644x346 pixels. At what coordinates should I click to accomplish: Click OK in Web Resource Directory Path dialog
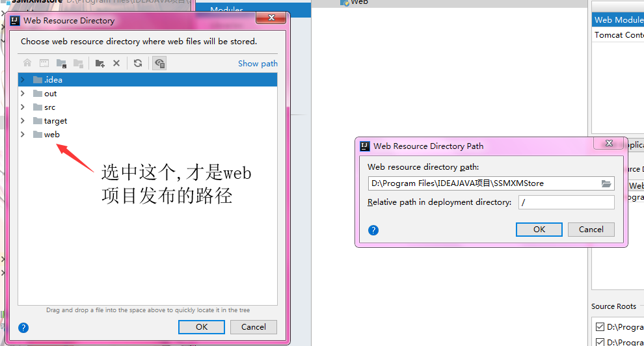pyautogui.click(x=539, y=230)
